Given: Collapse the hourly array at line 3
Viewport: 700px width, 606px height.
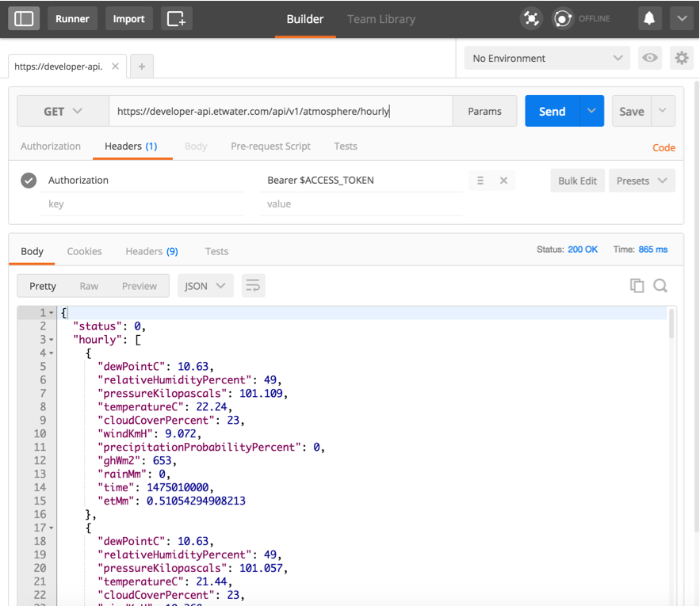Looking at the screenshot, I should pos(52,340).
